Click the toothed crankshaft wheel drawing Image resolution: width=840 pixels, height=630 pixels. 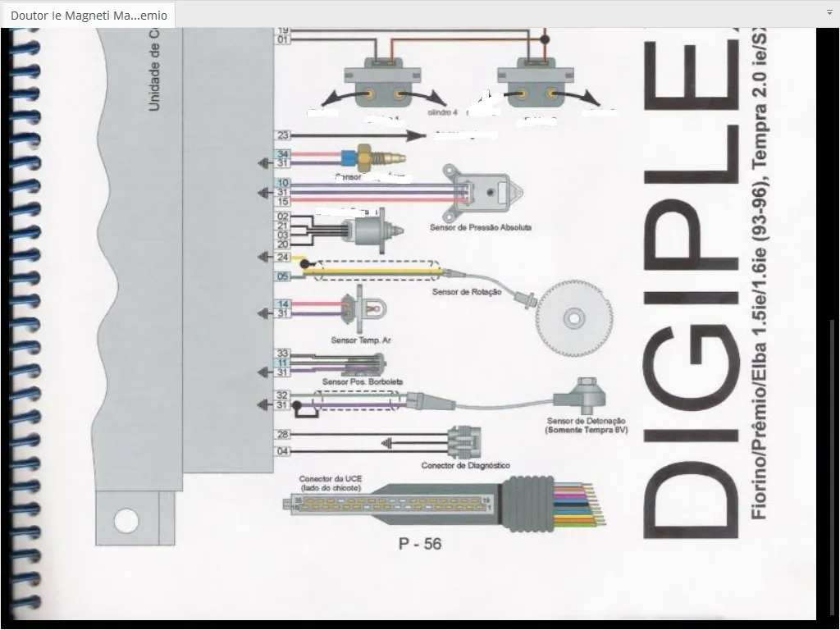pos(574,319)
